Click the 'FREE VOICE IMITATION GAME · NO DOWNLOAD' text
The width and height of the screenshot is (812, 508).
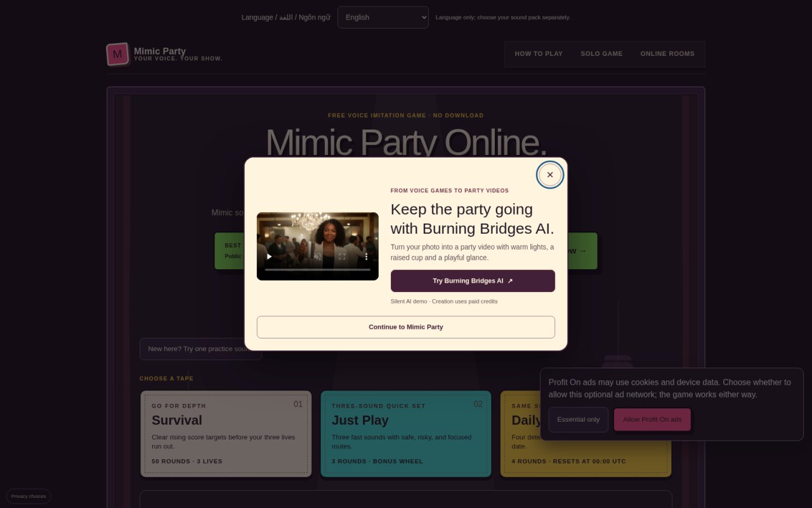pyautogui.click(x=406, y=116)
